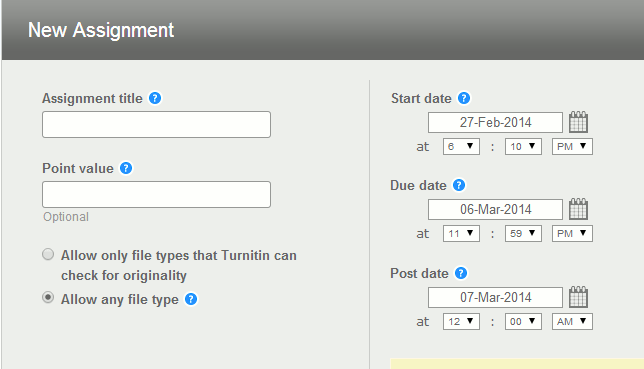Open Due date minute dropdown showing 59
Viewport: 644px width, 369px height.
coord(523,233)
